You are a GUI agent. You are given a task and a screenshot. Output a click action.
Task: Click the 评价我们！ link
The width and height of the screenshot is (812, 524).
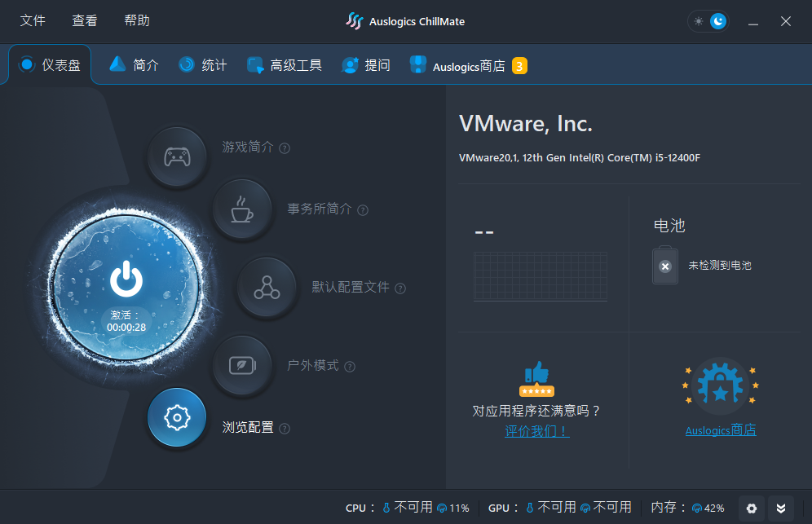[537, 431]
